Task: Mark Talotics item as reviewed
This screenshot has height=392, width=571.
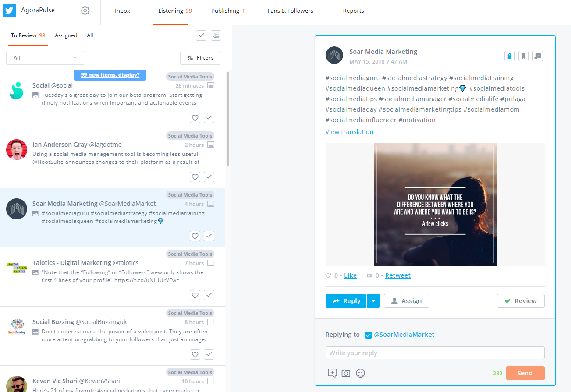Action: 209,295
